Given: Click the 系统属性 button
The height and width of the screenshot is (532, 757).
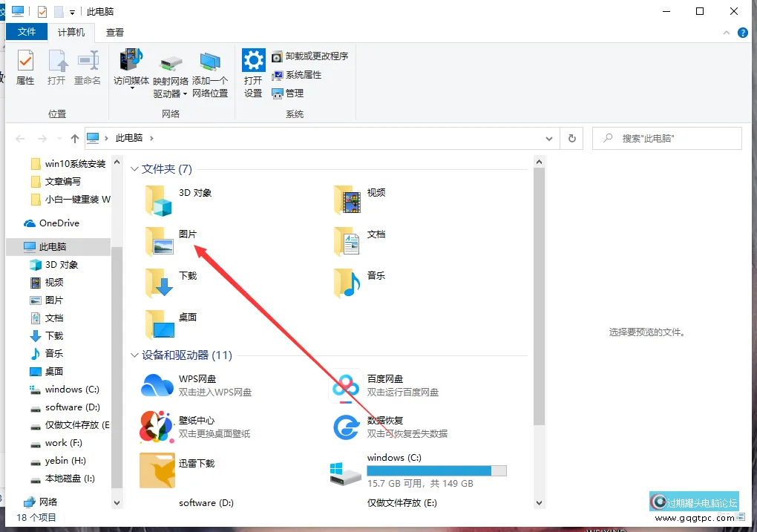Looking at the screenshot, I should coord(297,75).
